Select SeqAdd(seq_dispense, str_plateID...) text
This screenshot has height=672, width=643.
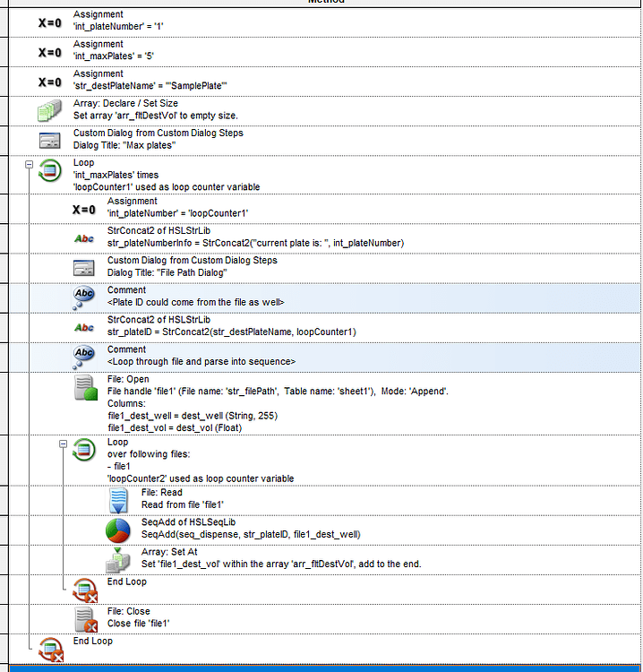(x=251, y=534)
